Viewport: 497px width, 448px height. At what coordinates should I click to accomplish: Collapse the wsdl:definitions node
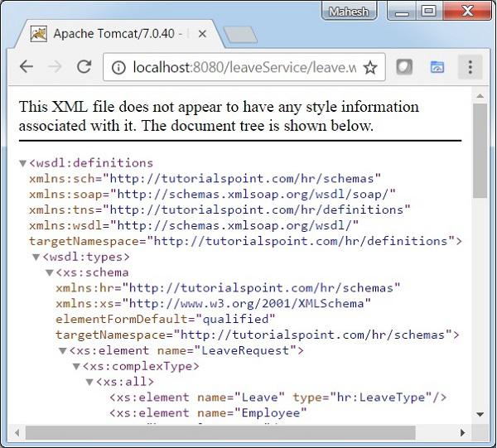(22, 163)
